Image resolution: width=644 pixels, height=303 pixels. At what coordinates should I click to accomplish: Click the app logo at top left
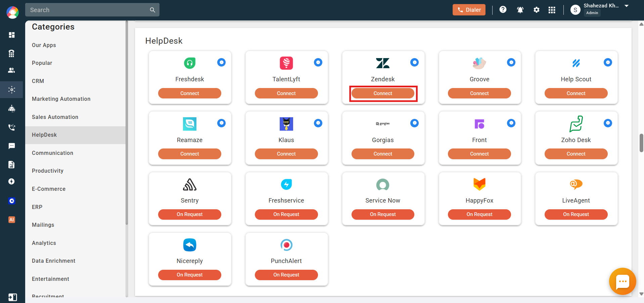[12, 12]
